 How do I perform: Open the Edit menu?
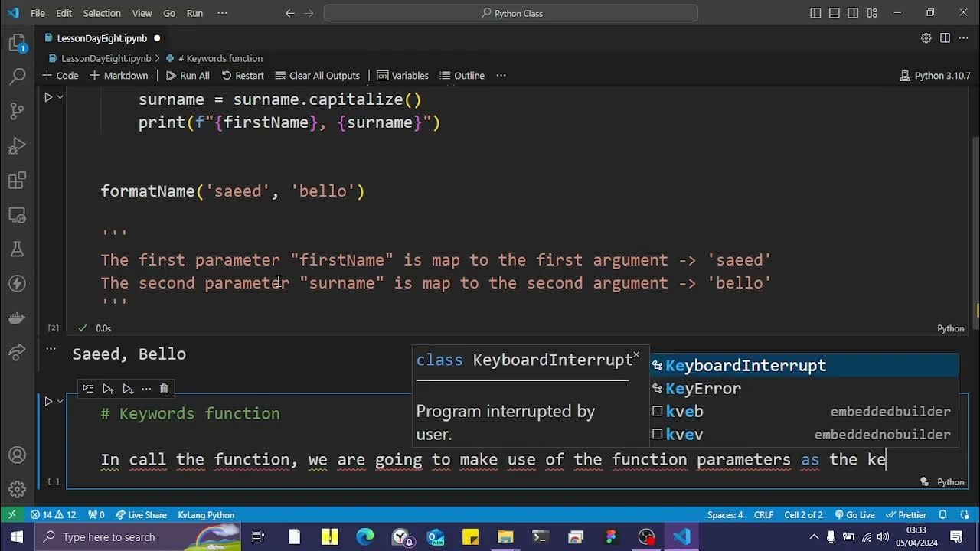pyautogui.click(x=64, y=13)
